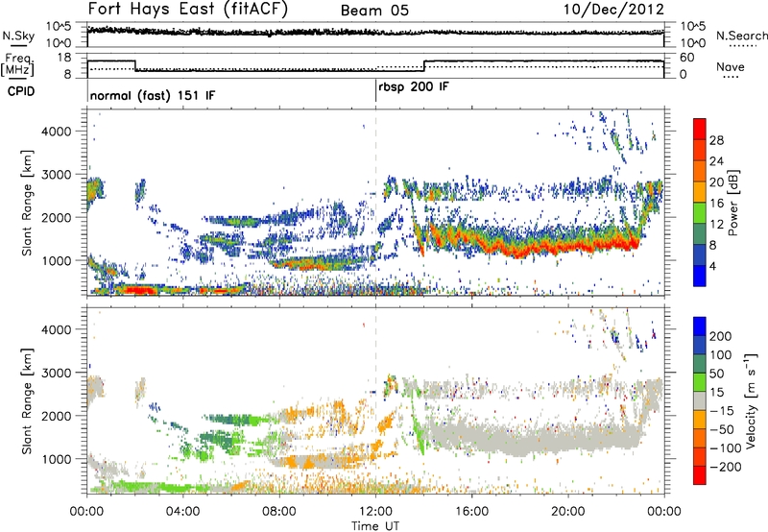Click the date "10/Dec/2012"

coord(613,10)
